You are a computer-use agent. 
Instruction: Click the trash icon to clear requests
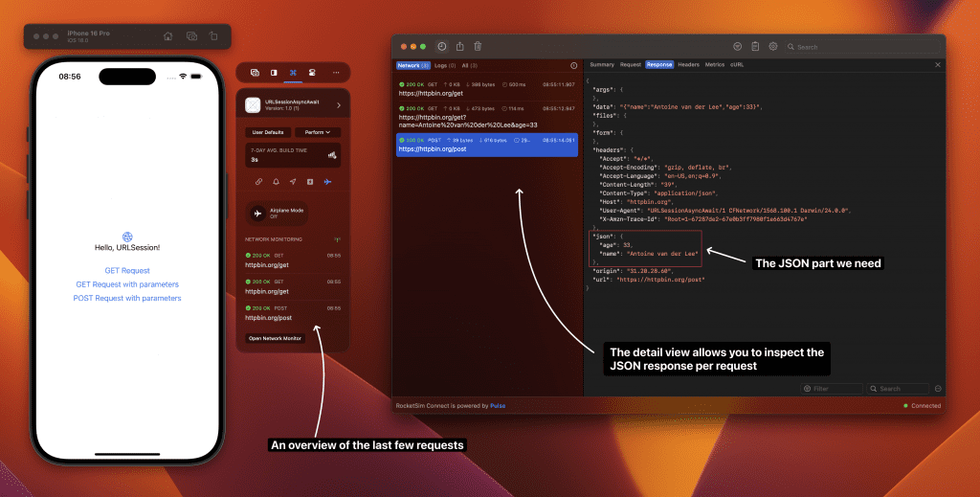tap(478, 46)
